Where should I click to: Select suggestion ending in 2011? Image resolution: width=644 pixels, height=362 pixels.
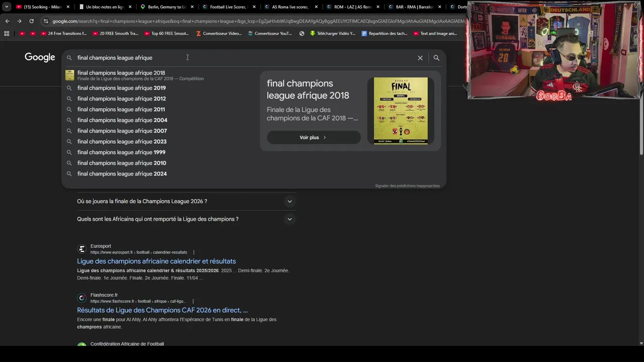pos(160,109)
